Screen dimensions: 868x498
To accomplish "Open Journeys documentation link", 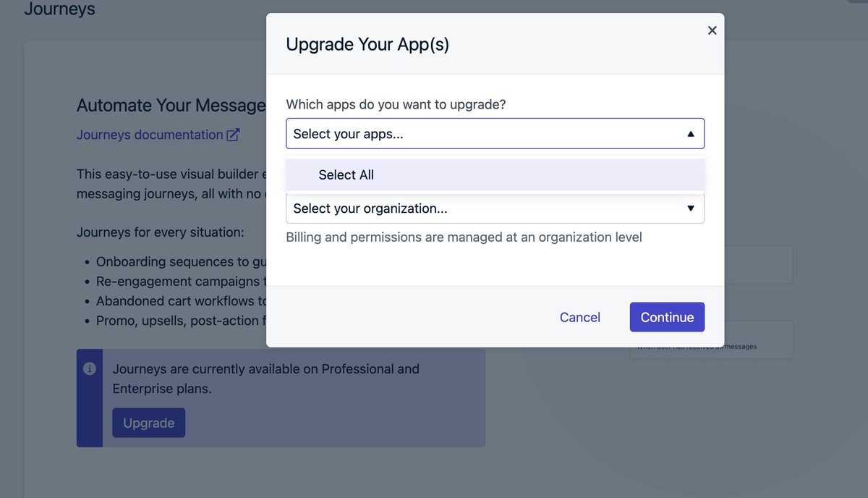I will tap(150, 135).
